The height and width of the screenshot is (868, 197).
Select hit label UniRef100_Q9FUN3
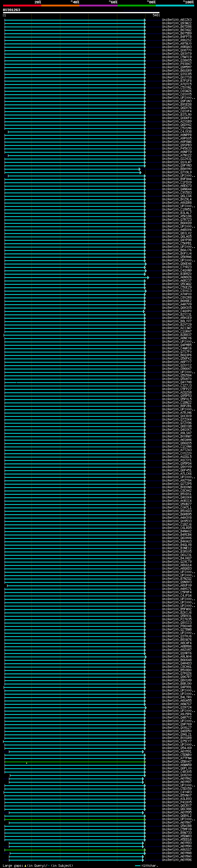tap(177, 101)
